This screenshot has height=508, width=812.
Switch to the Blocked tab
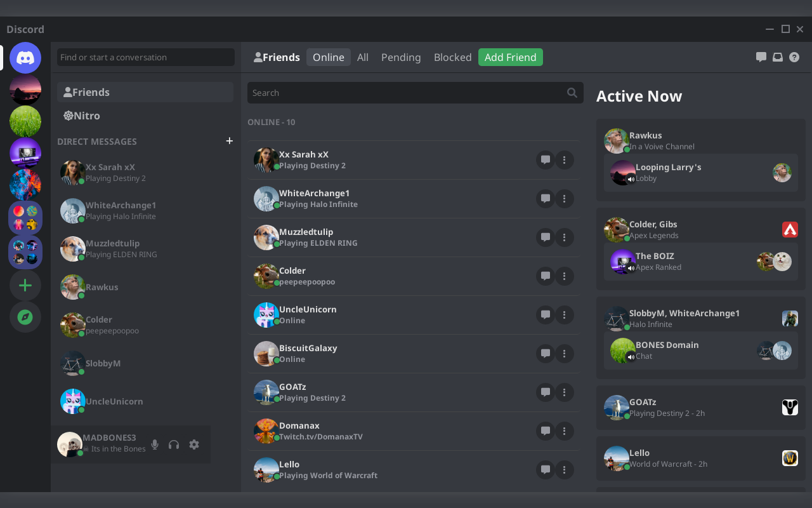[452, 57]
